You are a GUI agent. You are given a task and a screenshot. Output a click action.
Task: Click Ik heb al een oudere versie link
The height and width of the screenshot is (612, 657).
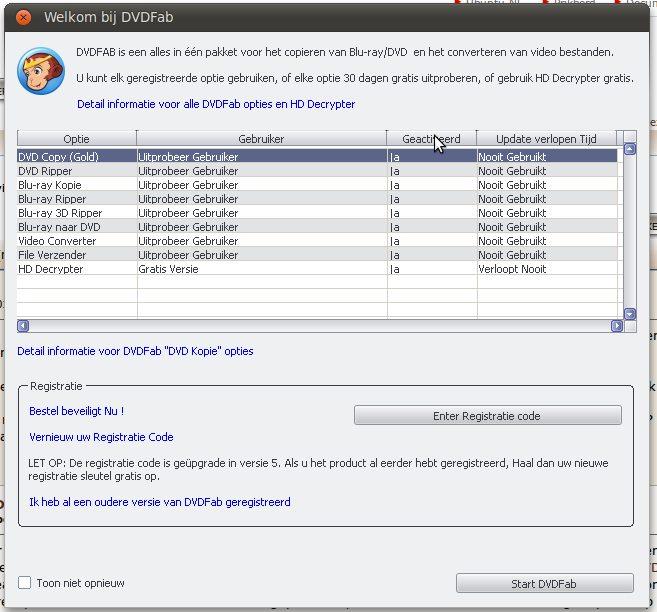(x=160, y=502)
